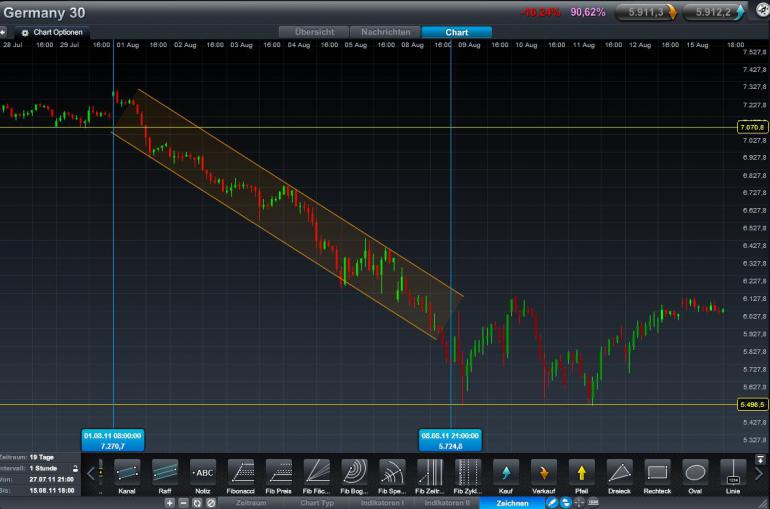Click the 27.07.11 21:00 start date
This screenshot has height=509, width=770.
click(x=52, y=480)
